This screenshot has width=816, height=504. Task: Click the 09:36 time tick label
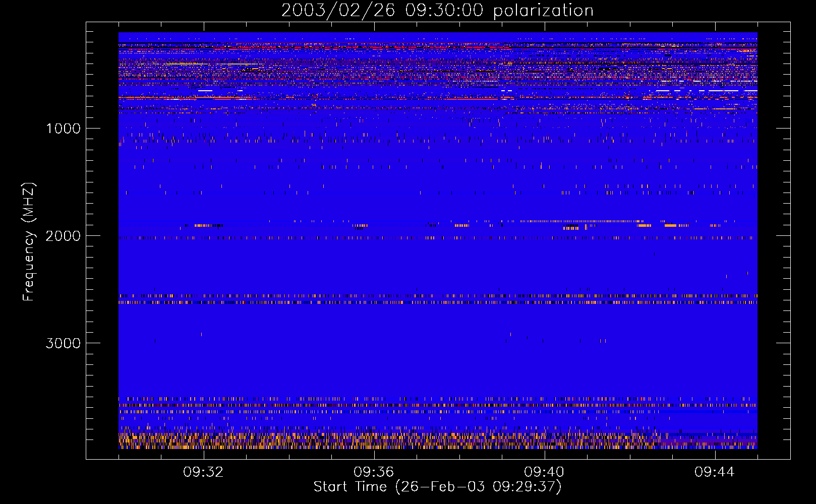[374, 472]
